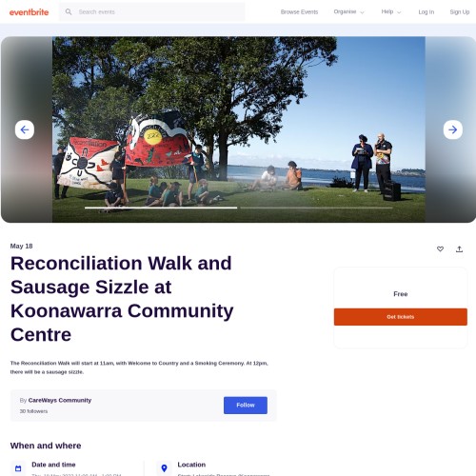
Task: Expand the Organise dropdown menu
Action: pos(348,11)
